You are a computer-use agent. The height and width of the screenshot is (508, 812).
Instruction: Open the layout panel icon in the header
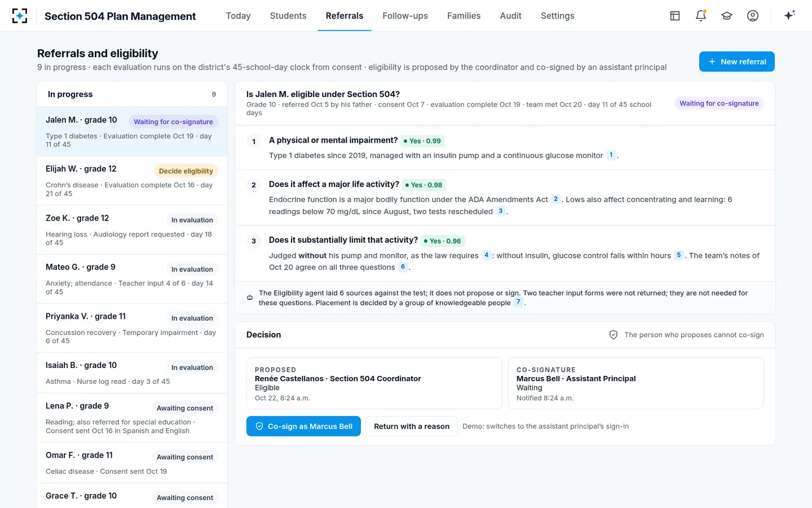(x=675, y=16)
